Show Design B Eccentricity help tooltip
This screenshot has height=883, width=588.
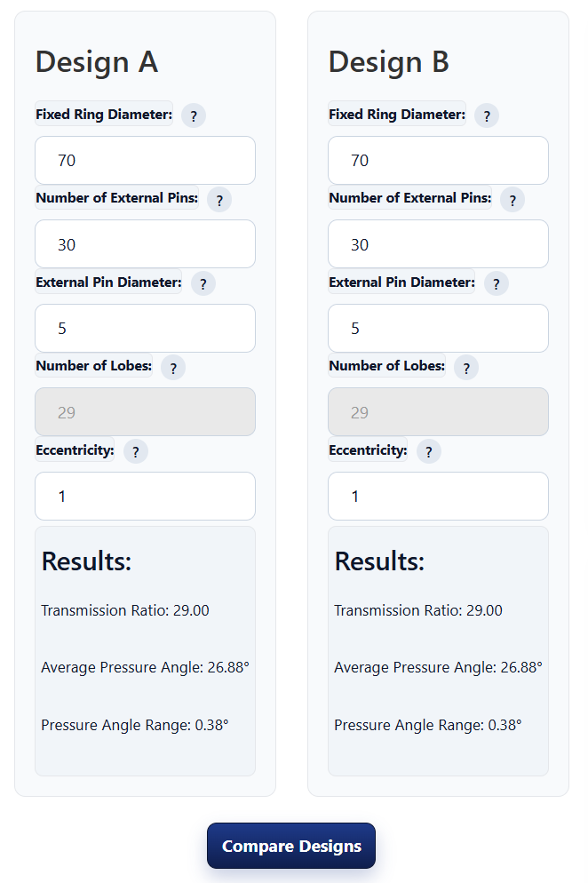pyautogui.click(x=428, y=451)
